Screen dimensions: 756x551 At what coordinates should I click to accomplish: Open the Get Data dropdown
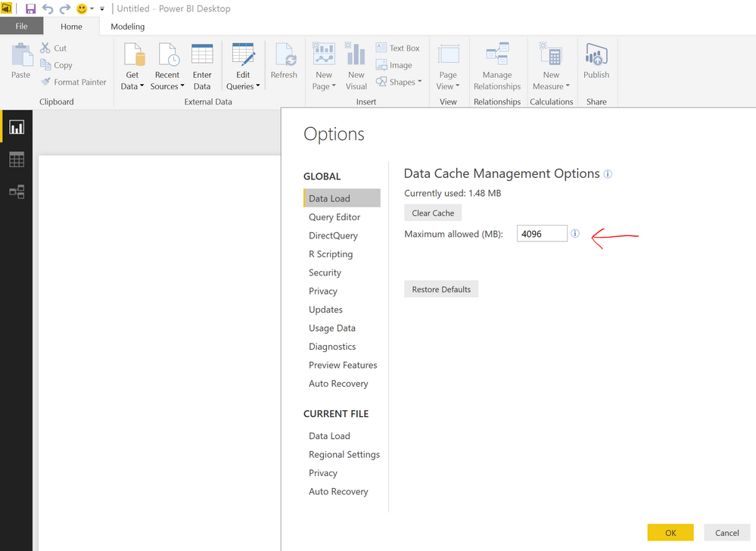pyautogui.click(x=132, y=66)
